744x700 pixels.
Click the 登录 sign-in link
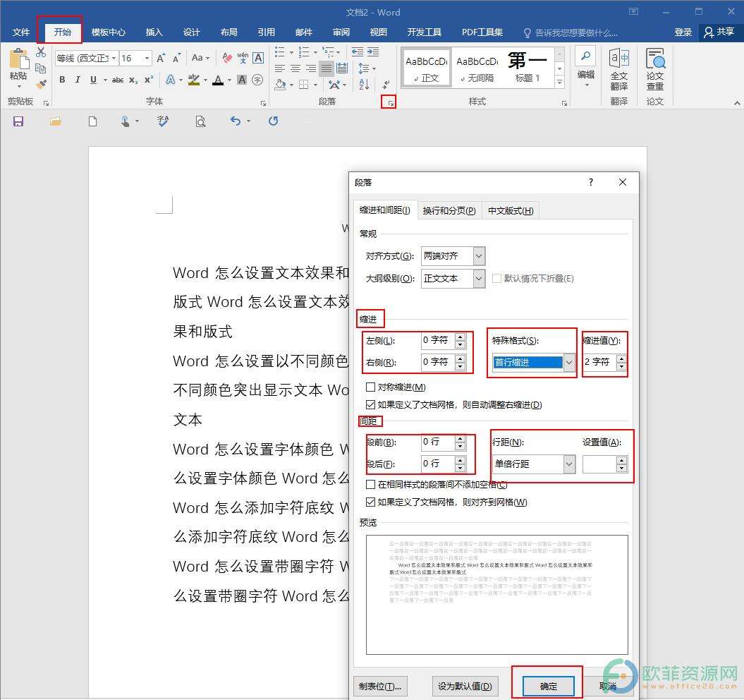pyautogui.click(x=683, y=32)
